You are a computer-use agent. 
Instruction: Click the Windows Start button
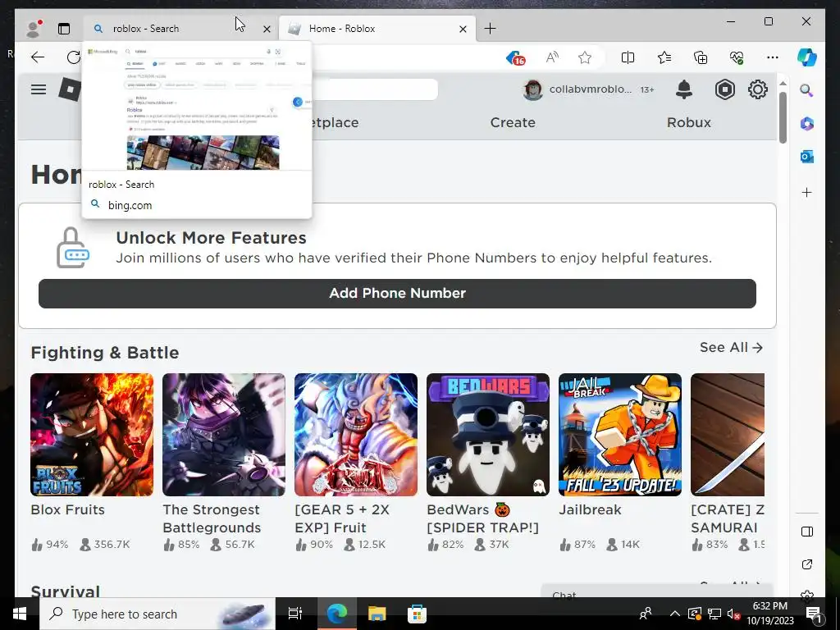pos(20,614)
